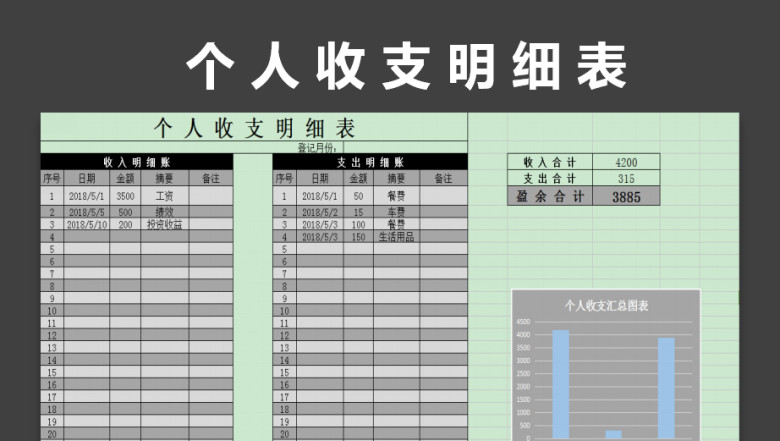Click expense date cell 2018/5/2

(320, 212)
